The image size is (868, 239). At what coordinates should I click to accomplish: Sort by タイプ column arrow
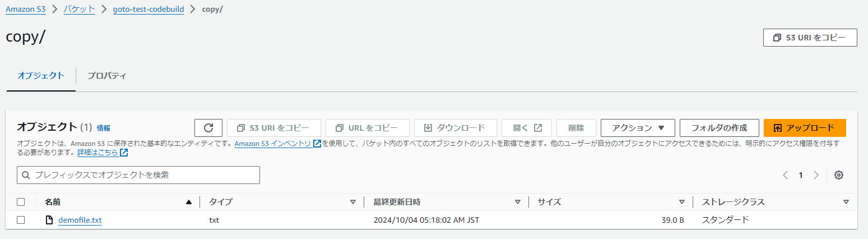[x=353, y=202]
